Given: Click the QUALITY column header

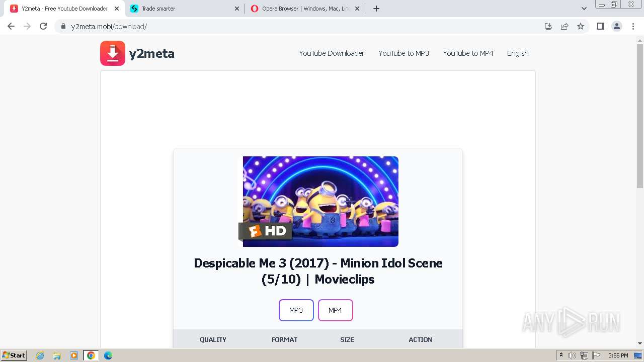Looking at the screenshot, I should click(213, 340).
